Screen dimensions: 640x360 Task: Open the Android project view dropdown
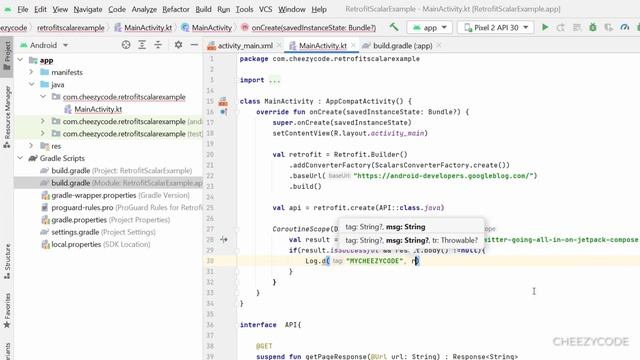(44, 45)
